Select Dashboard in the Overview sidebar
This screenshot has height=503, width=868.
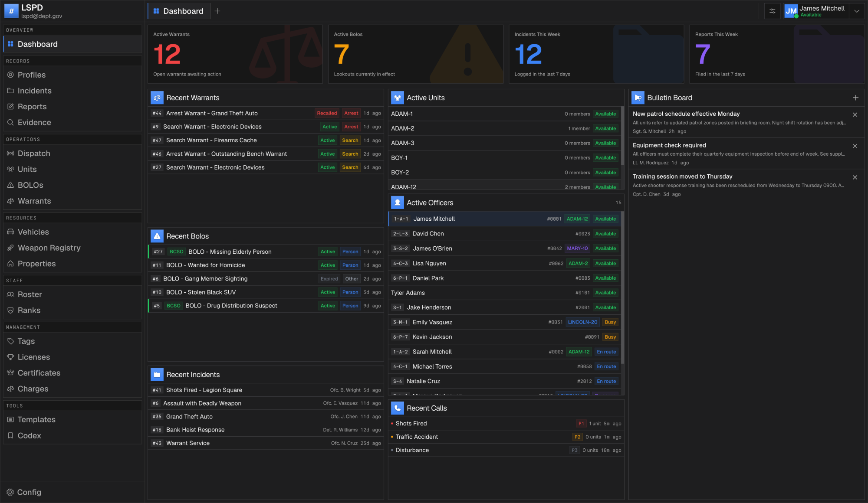(72, 44)
